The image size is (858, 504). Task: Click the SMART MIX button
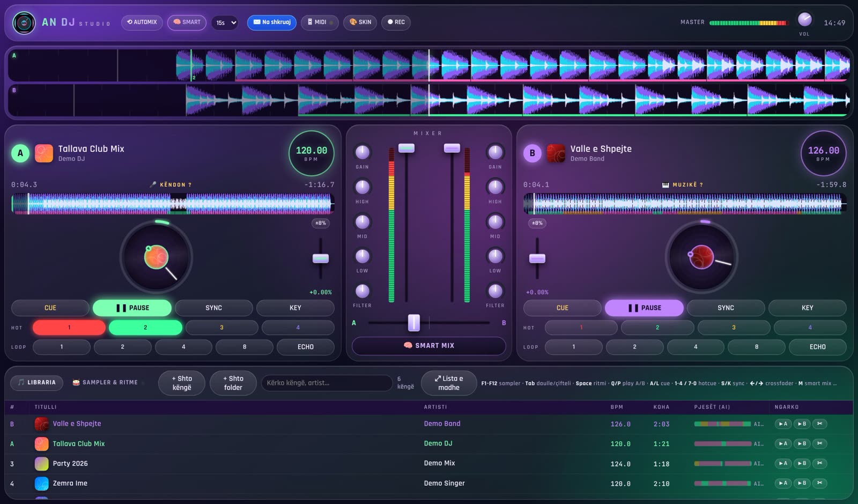click(429, 346)
